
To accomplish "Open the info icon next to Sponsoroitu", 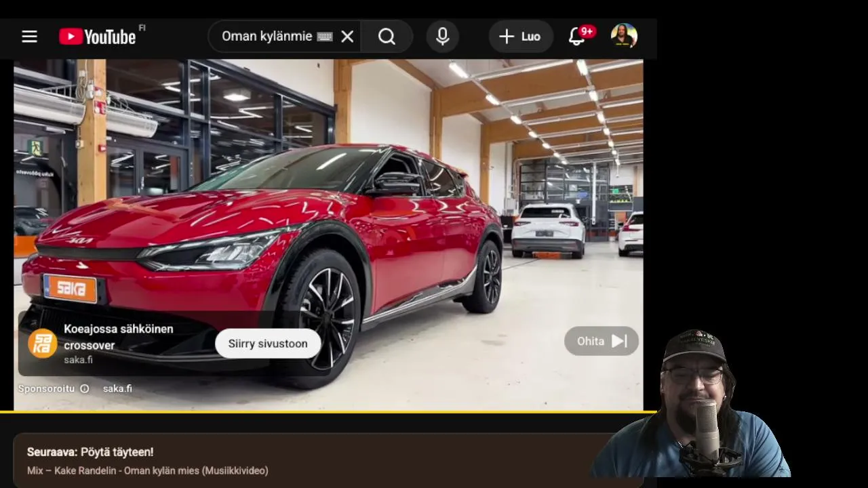I will click(x=85, y=388).
